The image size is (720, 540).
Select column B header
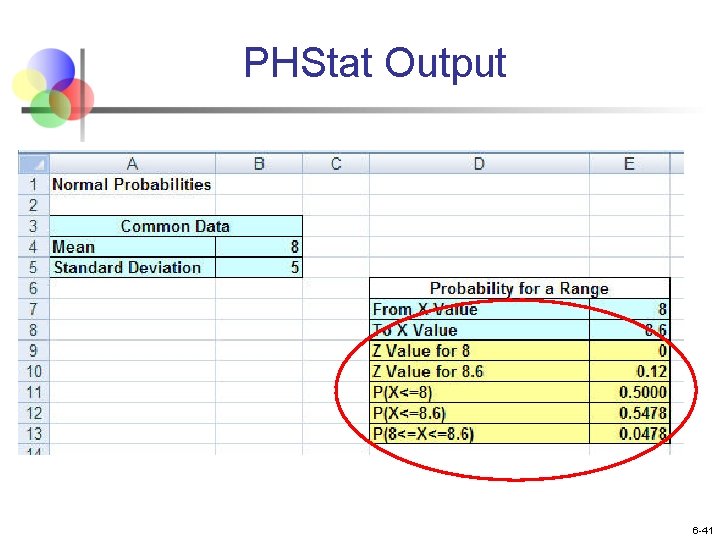(x=259, y=163)
